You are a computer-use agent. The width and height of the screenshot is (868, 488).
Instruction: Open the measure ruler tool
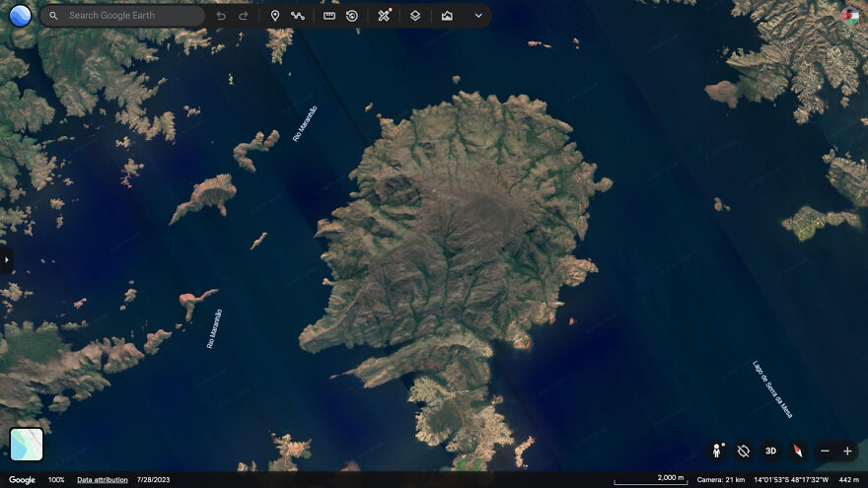point(329,16)
